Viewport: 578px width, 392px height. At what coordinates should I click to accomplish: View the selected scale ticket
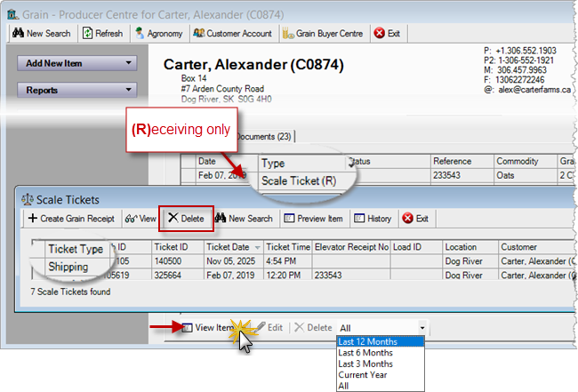[140, 219]
